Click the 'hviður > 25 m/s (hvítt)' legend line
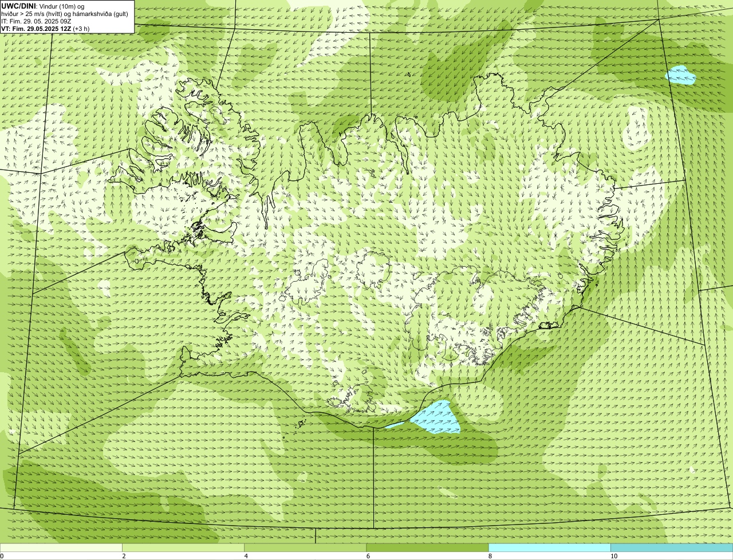The image size is (733, 560). (65, 14)
